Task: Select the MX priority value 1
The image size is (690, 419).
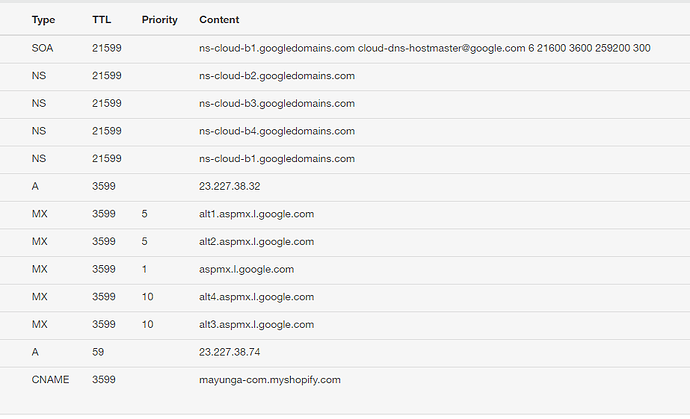Action: point(145,270)
